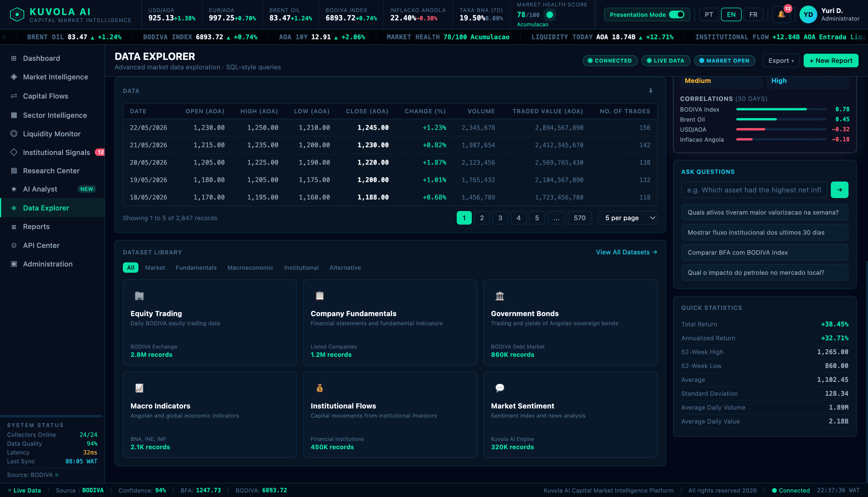Toggle Presentation Mode switch

(x=676, y=15)
